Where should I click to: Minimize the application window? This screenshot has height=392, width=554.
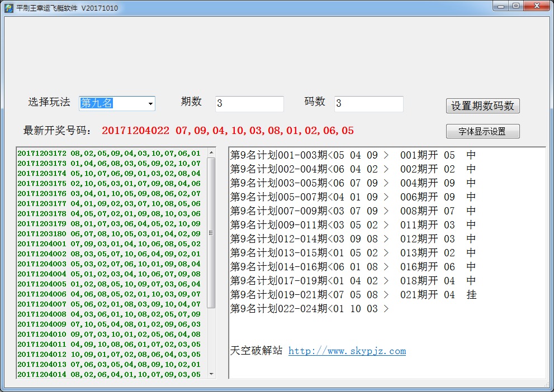point(501,6)
